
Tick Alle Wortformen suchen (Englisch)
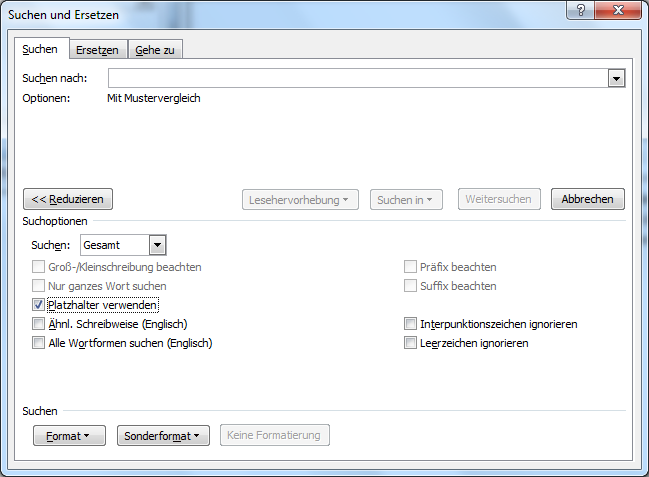[x=39, y=343]
